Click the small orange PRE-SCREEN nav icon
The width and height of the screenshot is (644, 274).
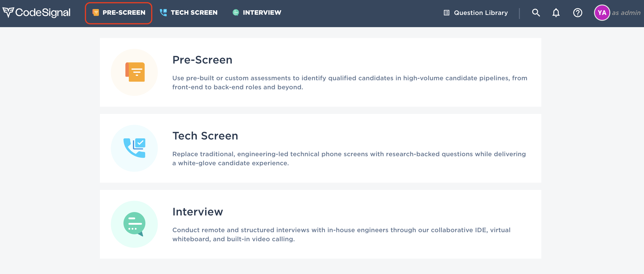[95, 12]
